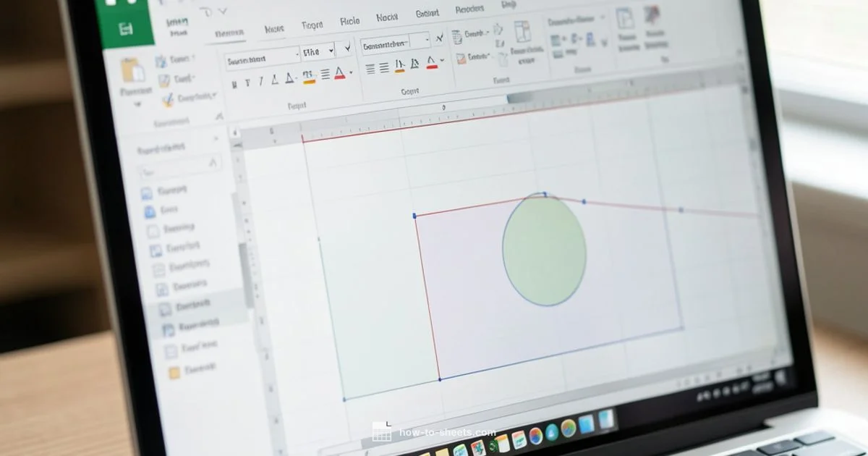Viewport: 868px width, 456px height.
Task: Open the yellow folder item in the sidebar
Action: [174, 373]
